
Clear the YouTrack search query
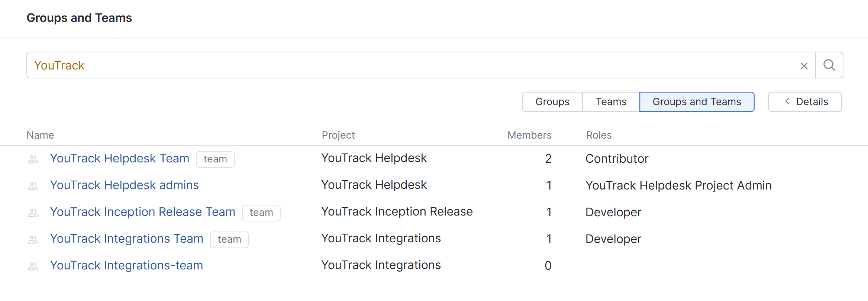804,66
